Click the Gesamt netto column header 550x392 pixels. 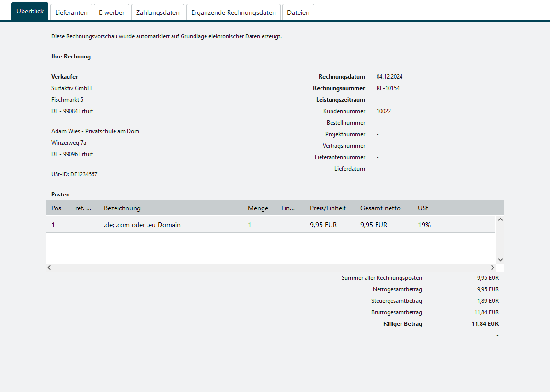(380, 208)
